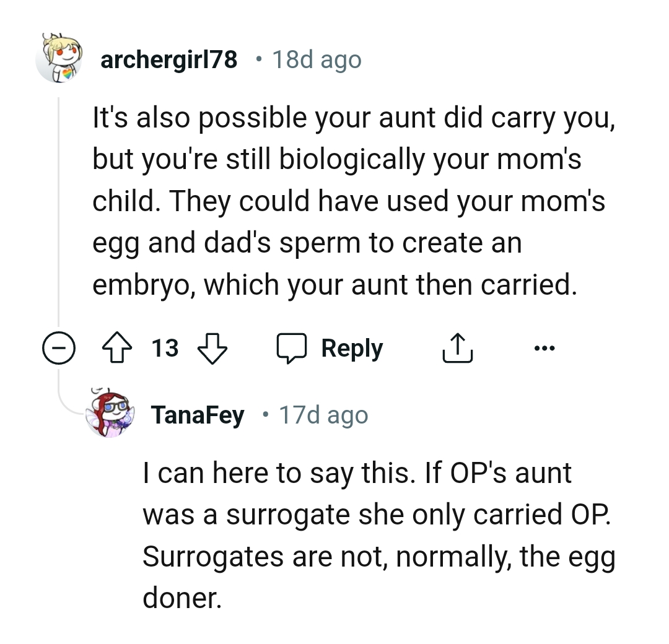Click the thread line connecting the replies
Screen dimensions: 669x644
[x=59, y=217]
